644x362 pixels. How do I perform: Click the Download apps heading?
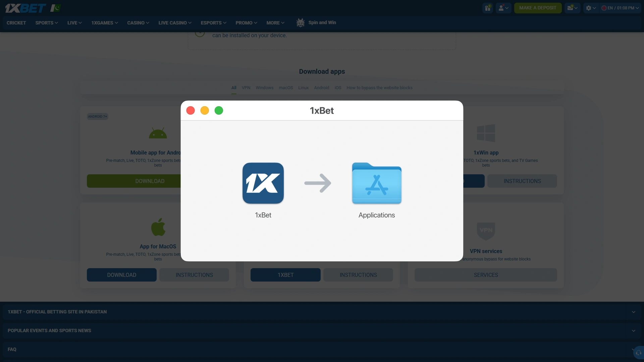322,71
